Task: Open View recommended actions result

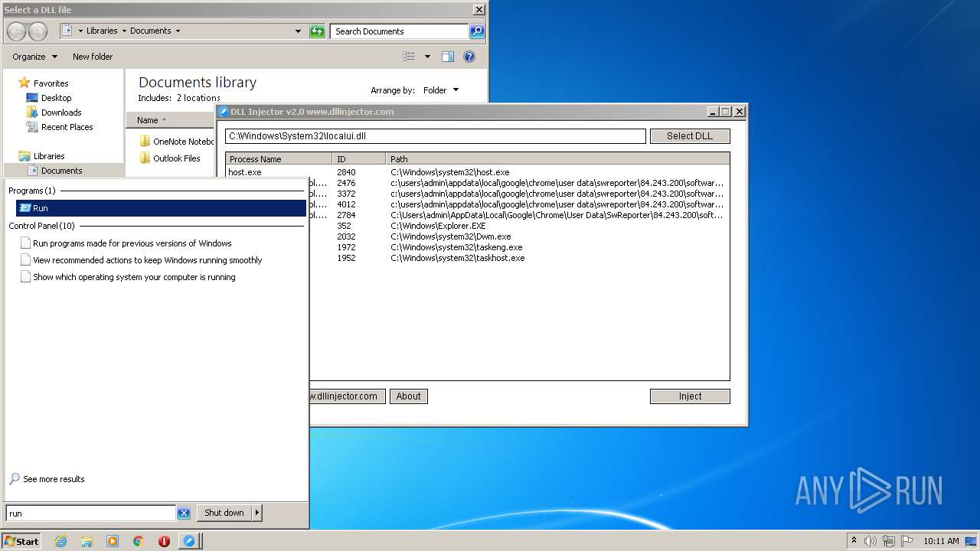Action: [147, 260]
